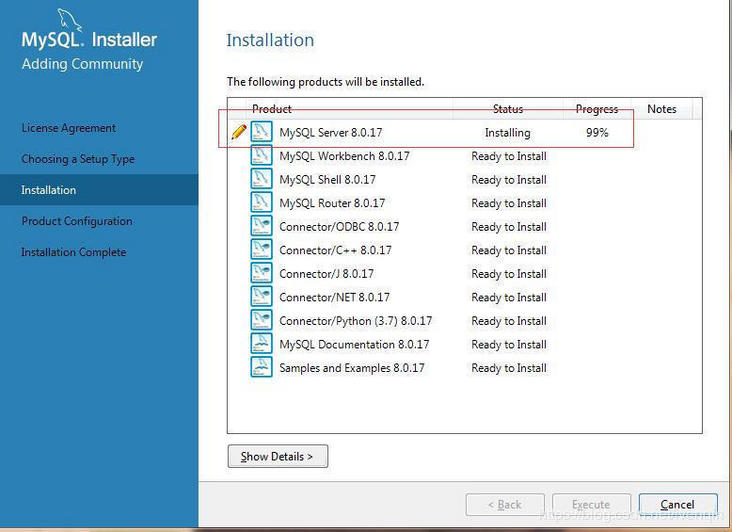The image size is (732, 532).
Task: Click Ready to Install status for Samples and Examples
Action: point(509,368)
